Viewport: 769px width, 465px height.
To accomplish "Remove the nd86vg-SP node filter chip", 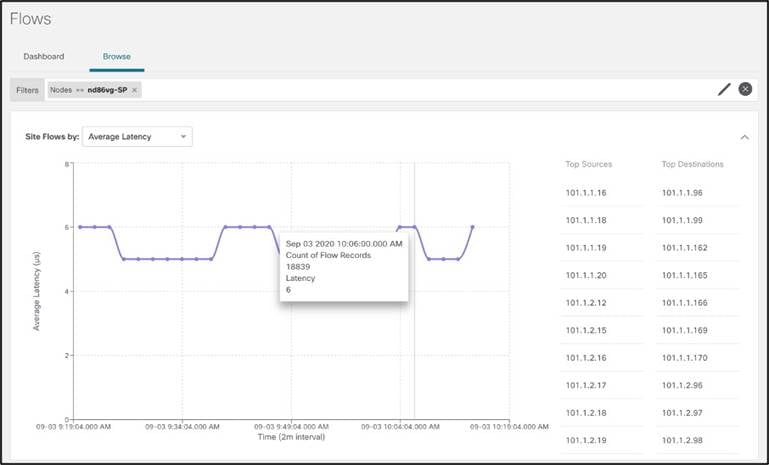I will tap(134, 90).
